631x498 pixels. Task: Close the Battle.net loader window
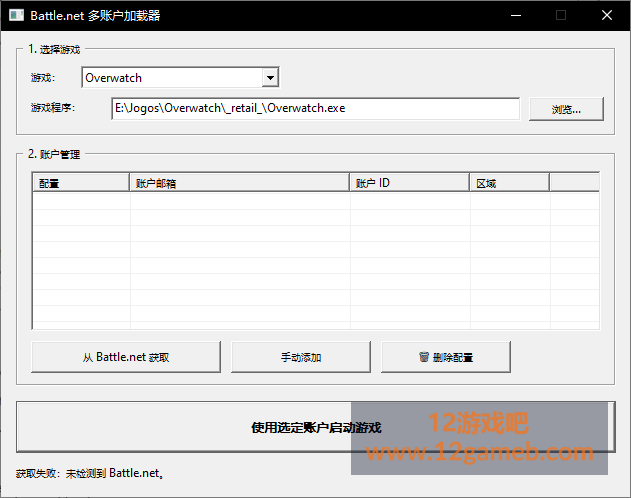pyautogui.click(x=607, y=16)
